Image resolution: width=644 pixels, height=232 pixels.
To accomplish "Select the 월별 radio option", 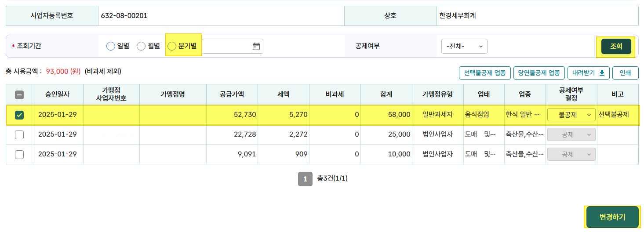I will (141, 46).
